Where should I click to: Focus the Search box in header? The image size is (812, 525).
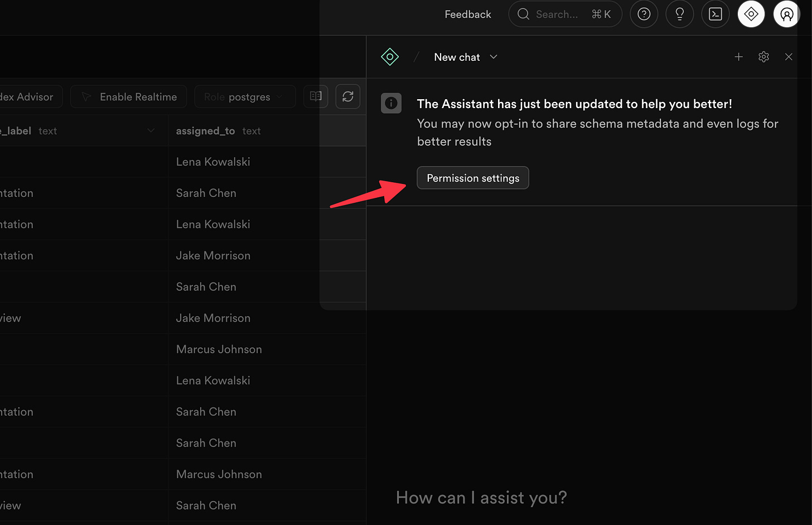565,14
